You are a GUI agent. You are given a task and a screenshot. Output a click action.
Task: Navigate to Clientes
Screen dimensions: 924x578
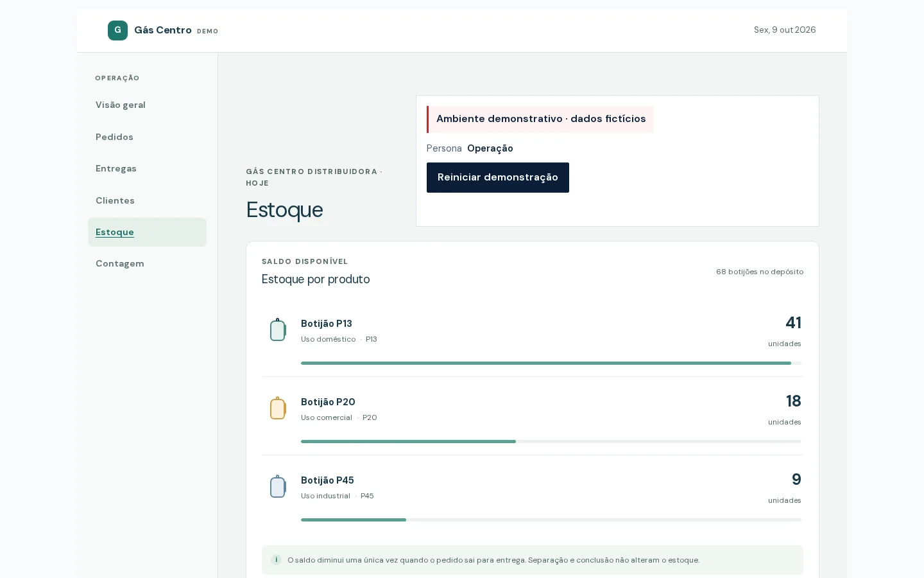click(x=147, y=200)
